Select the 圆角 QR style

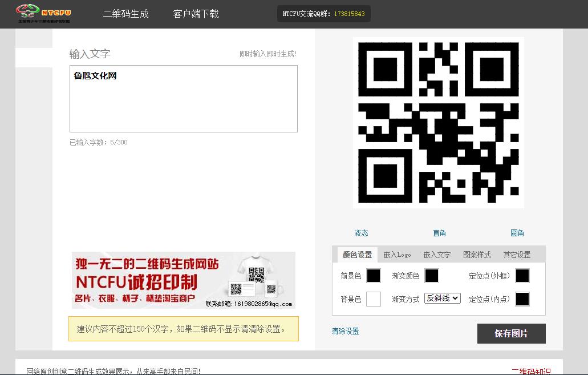click(517, 233)
